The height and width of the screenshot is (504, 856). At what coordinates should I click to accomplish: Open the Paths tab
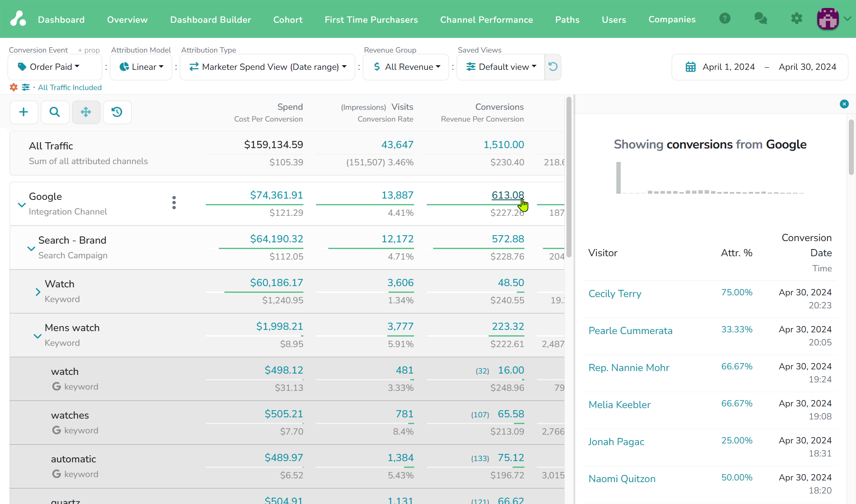click(x=567, y=20)
